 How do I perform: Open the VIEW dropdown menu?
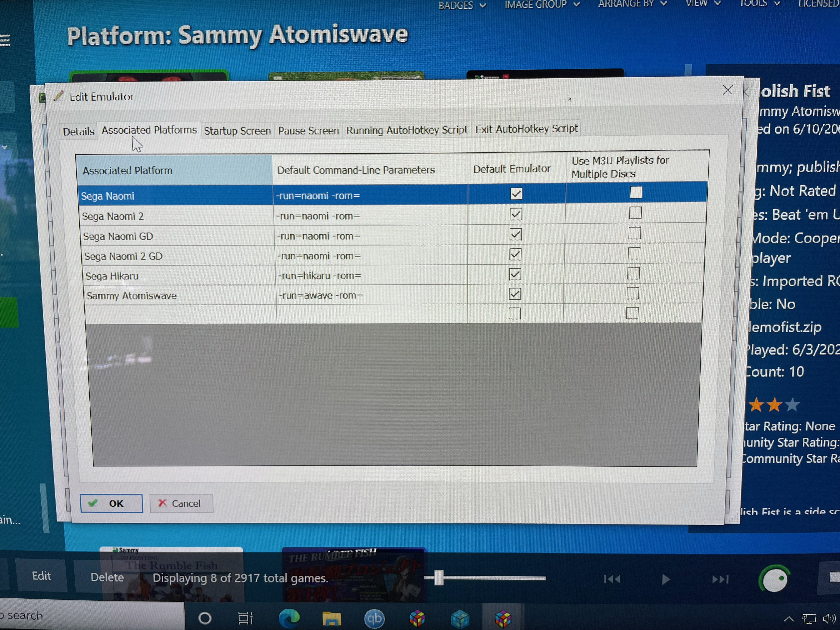(x=703, y=3)
